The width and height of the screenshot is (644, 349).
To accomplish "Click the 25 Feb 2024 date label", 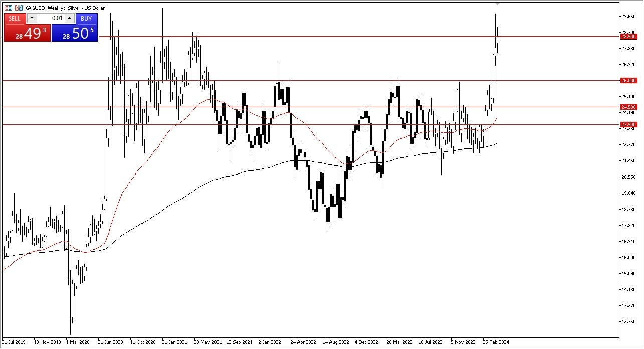I will pos(496,342).
